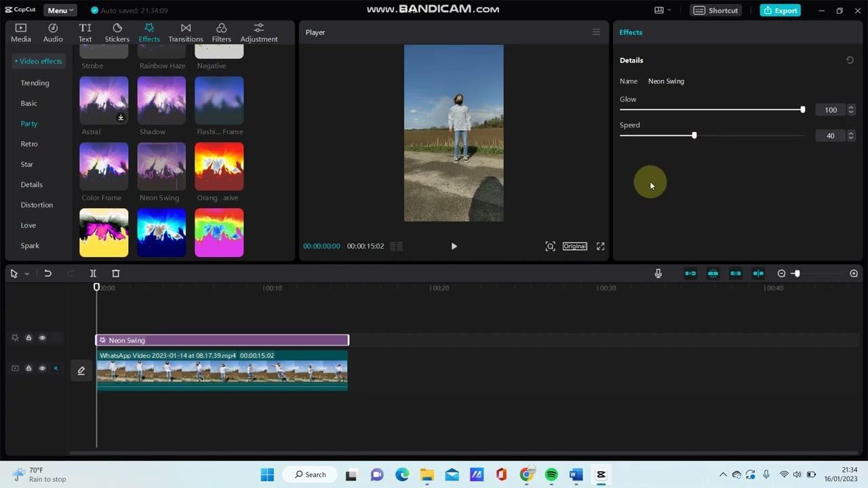Enter fullscreen preview in the Player
This screenshot has width=868, height=488.
click(600, 246)
